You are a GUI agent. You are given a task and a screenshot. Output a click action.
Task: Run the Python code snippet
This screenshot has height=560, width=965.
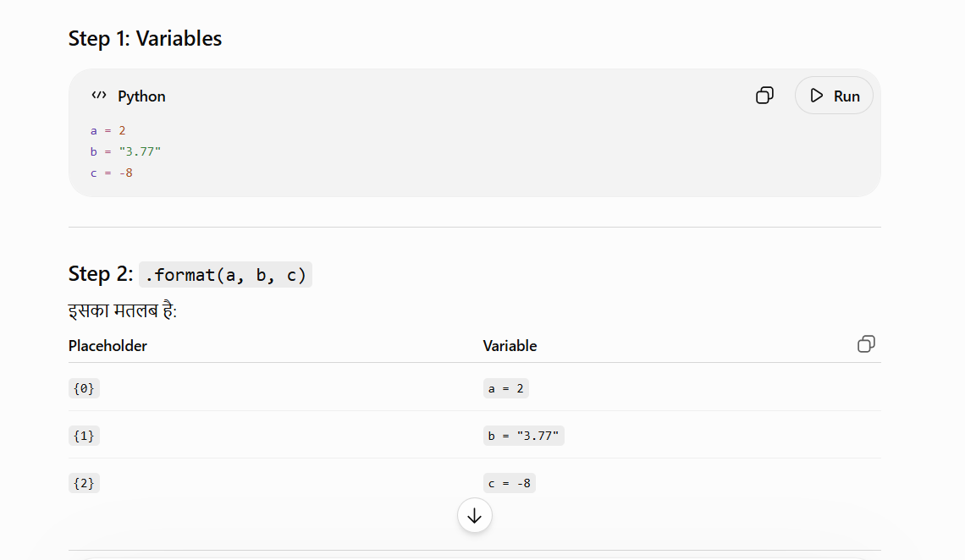click(x=834, y=96)
